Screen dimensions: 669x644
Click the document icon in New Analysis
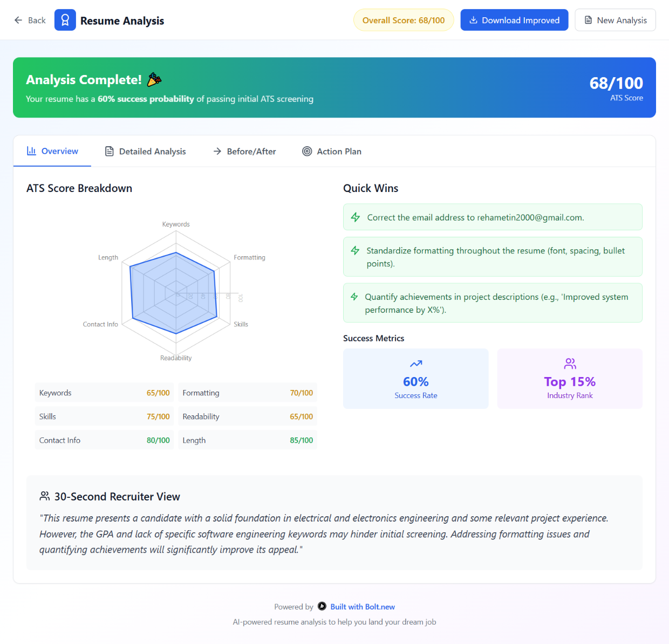[588, 20]
